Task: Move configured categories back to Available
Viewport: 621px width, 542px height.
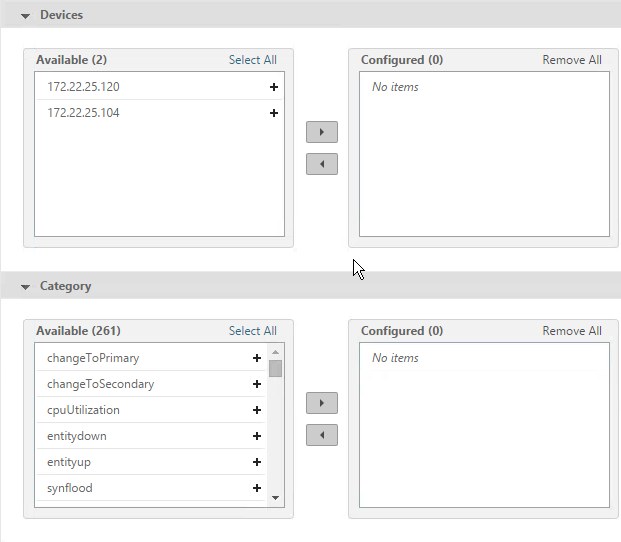Action: point(322,435)
